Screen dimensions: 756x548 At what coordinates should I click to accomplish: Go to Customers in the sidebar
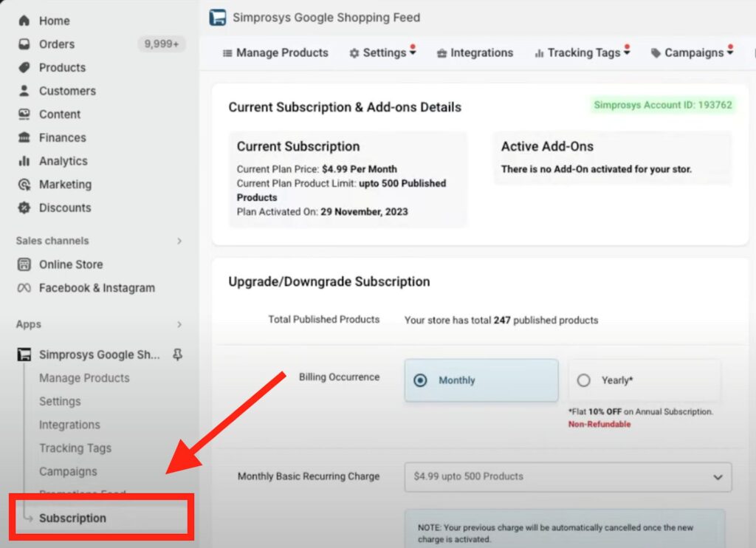pyautogui.click(x=67, y=91)
